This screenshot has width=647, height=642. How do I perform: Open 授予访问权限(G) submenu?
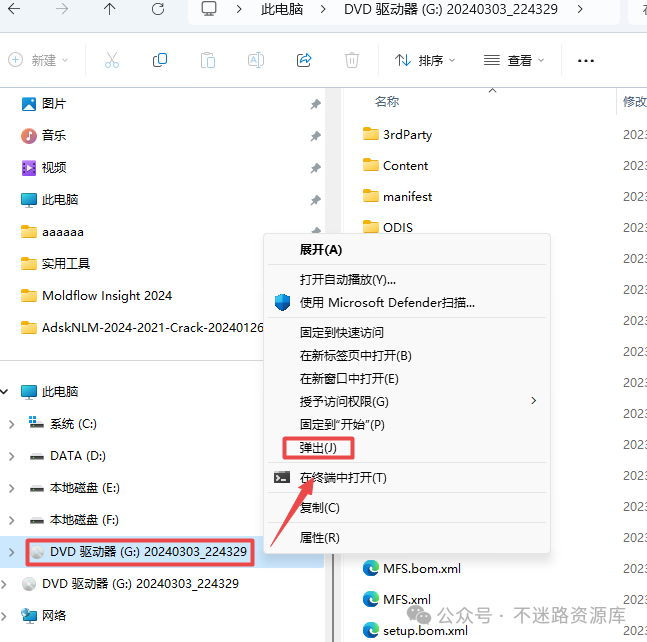pos(406,401)
